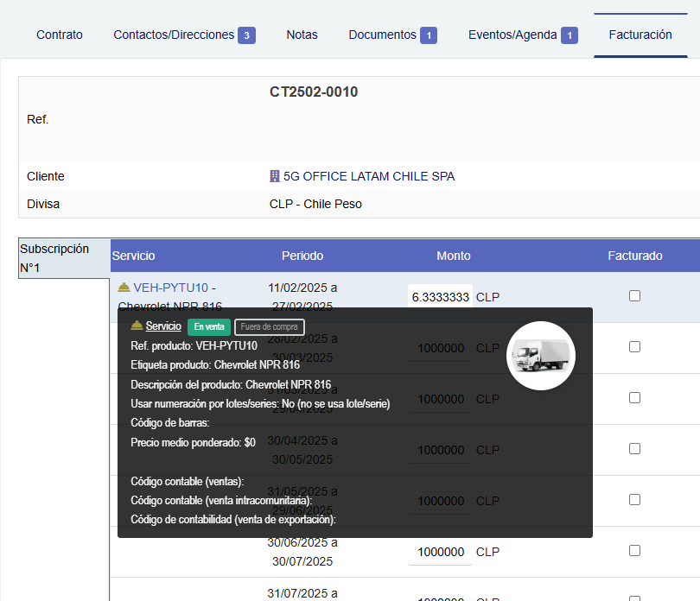Click the building icon beside 5G OFFICE LATAM
Viewport: 700px width, 601px height.
(x=275, y=176)
